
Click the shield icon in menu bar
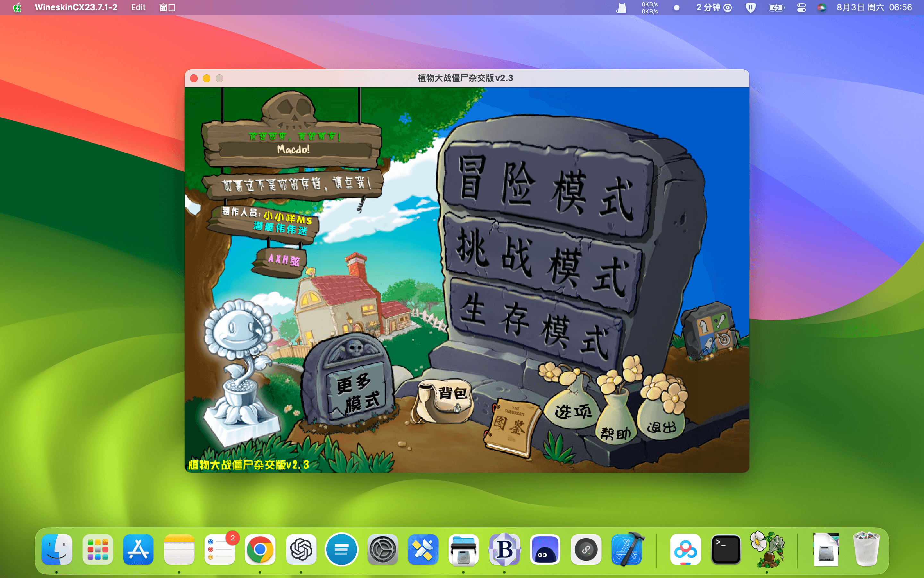[x=750, y=7]
